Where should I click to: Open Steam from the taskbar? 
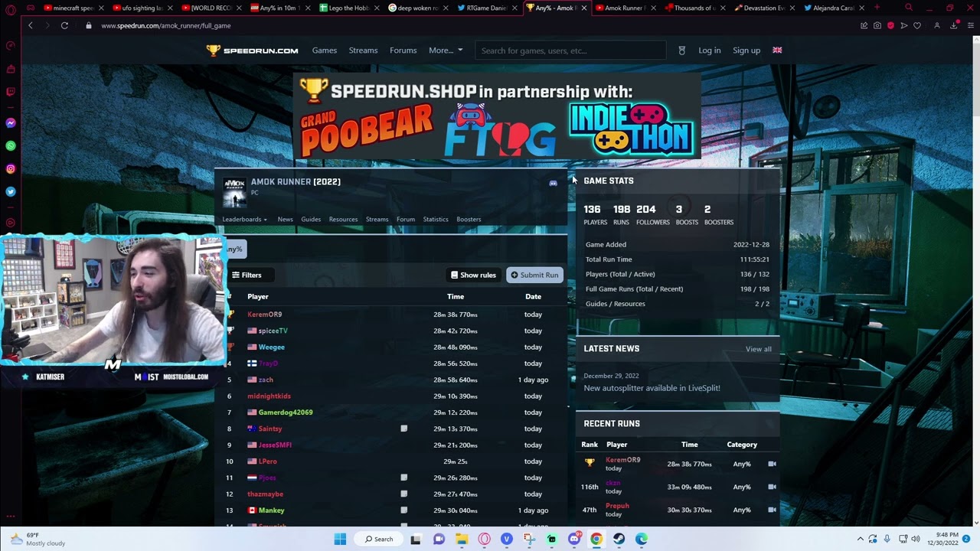pos(619,539)
